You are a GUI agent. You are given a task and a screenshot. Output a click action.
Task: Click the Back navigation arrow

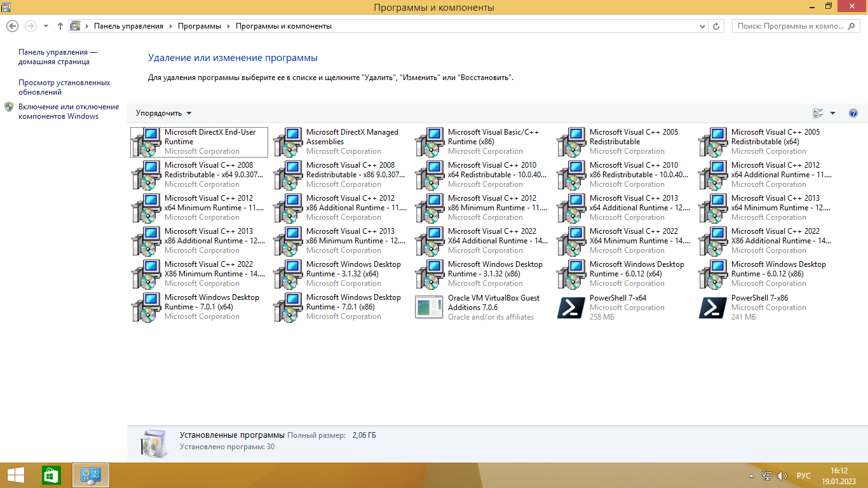[12, 26]
